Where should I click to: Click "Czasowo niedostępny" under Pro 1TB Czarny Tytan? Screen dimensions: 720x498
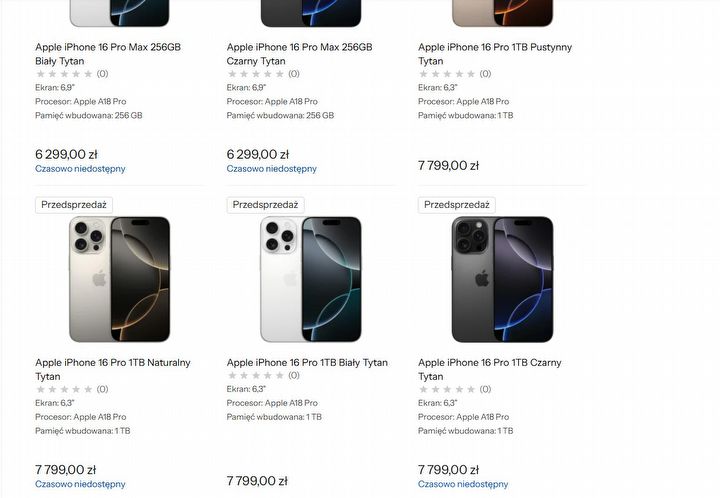[463, 484]
